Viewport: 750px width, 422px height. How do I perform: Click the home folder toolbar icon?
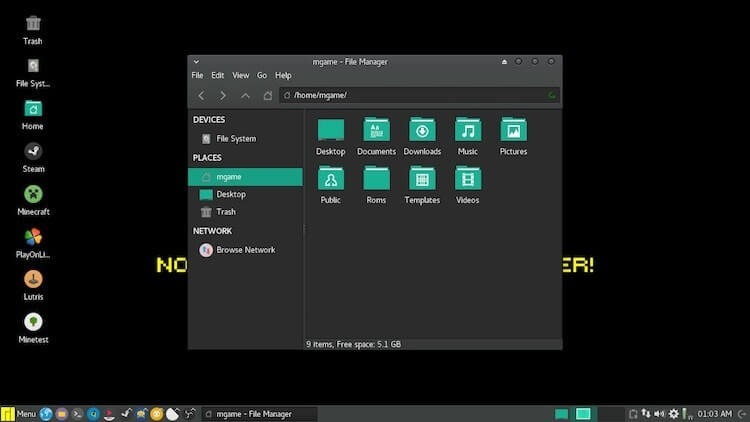point(267,96)
